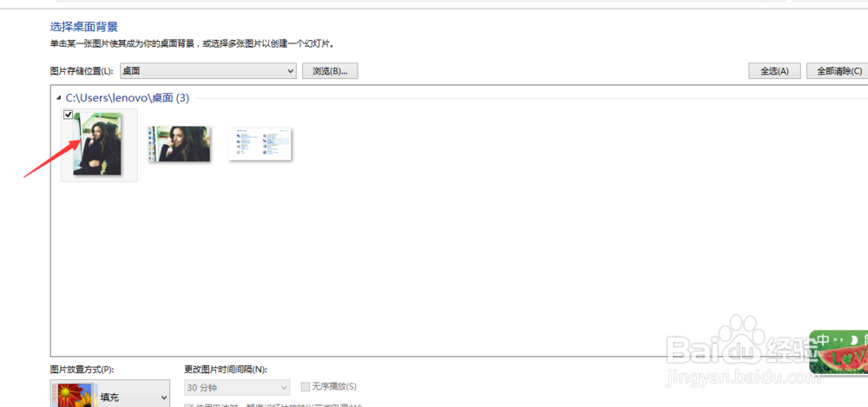
Task: Open the 填充 picture position dropdown
Action: 110,393
